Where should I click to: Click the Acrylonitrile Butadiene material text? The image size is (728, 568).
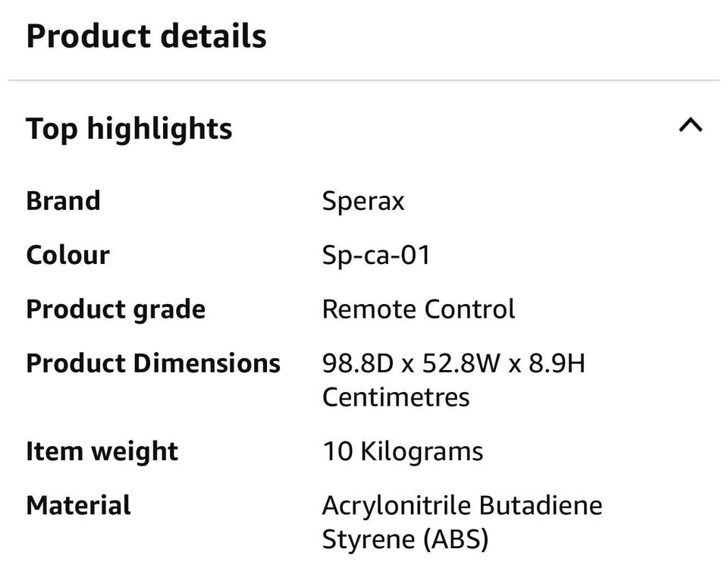pos(462,505)
